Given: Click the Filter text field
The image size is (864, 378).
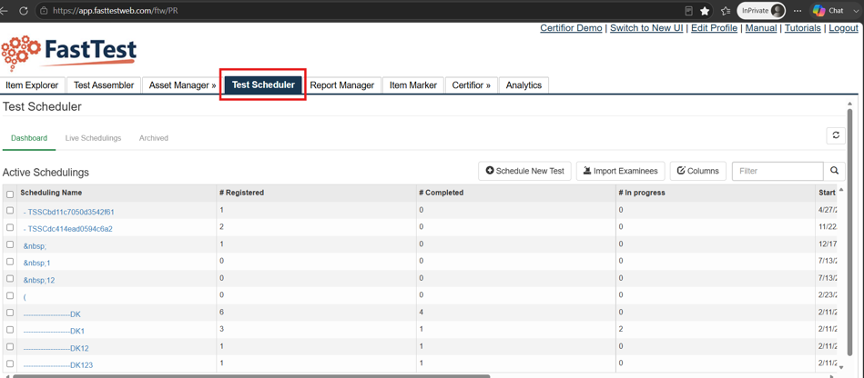Looking at the screenshot, I should click(x=777, y=171).
